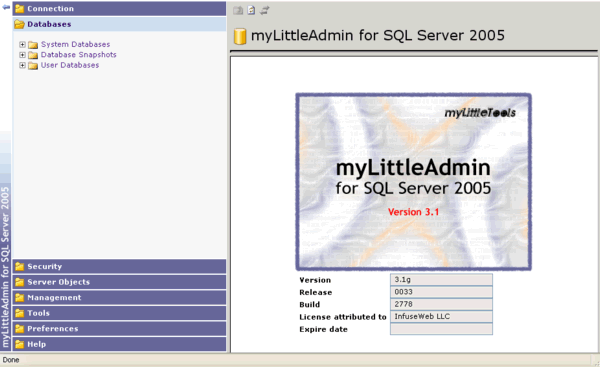This screenshot has width=600, height=367.
Task: Click the refresh page document icon in toolbar
Action: pos(251,10)
